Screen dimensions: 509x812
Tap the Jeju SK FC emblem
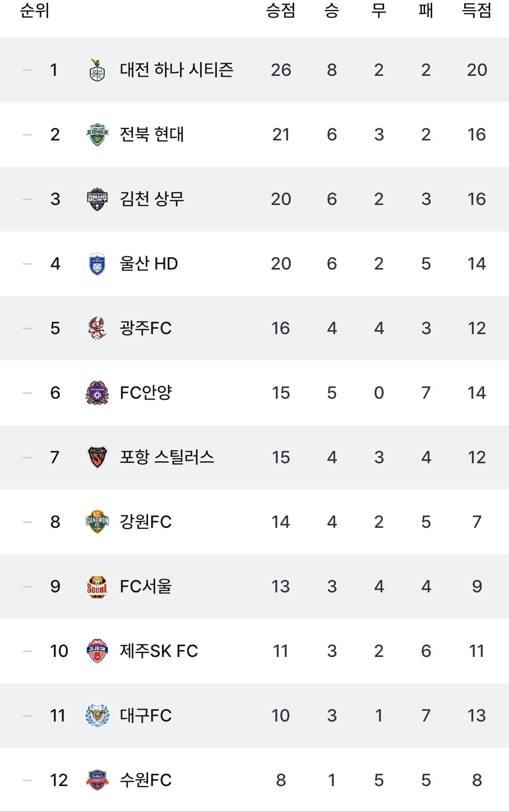[x=97, y=651]
